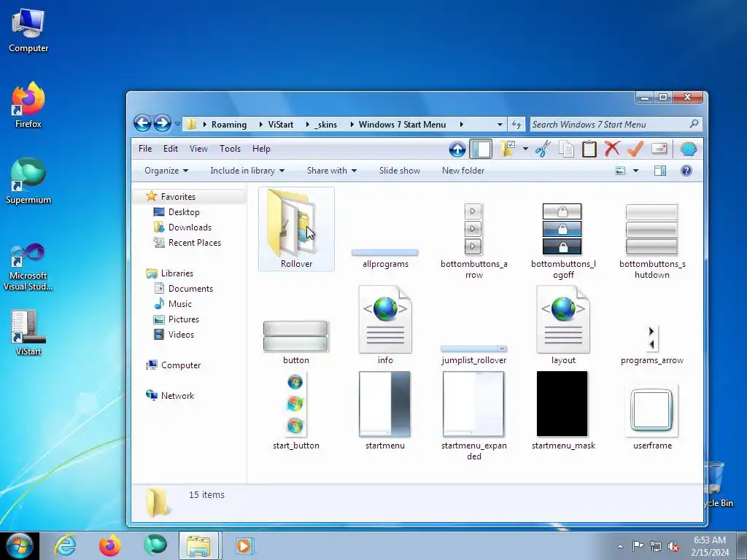This screenshot has height=560, width=747.
Task: Click Roaming in the address breadcrumb
Action: [x=229, y=124]
